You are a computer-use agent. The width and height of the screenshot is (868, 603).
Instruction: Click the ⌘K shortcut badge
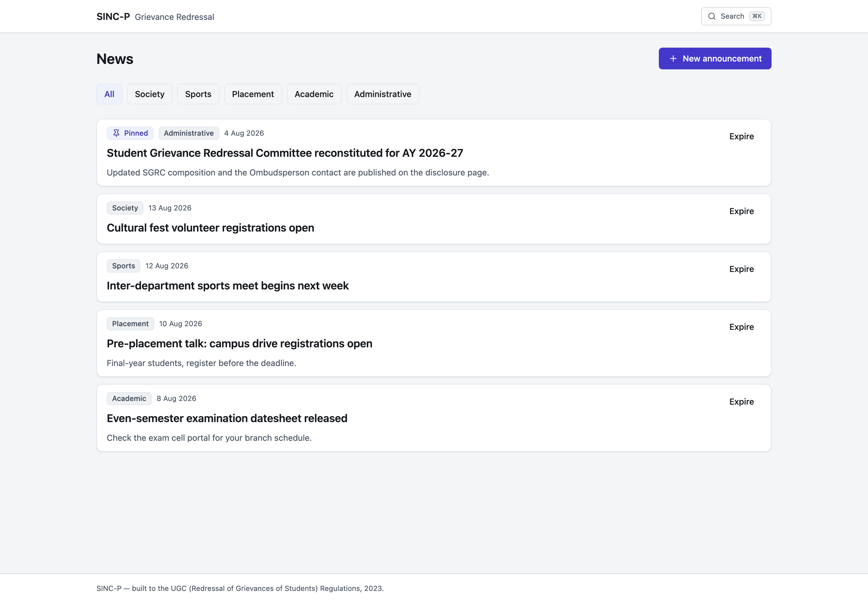pyautogui.click(x=756, y=16)
